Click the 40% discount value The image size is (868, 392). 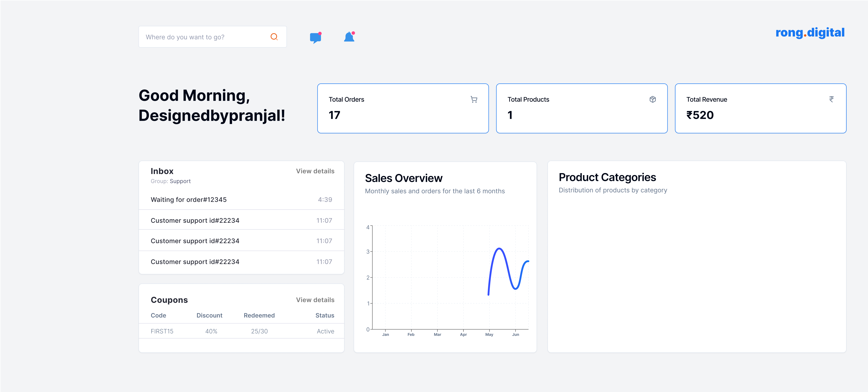(211, 331)
